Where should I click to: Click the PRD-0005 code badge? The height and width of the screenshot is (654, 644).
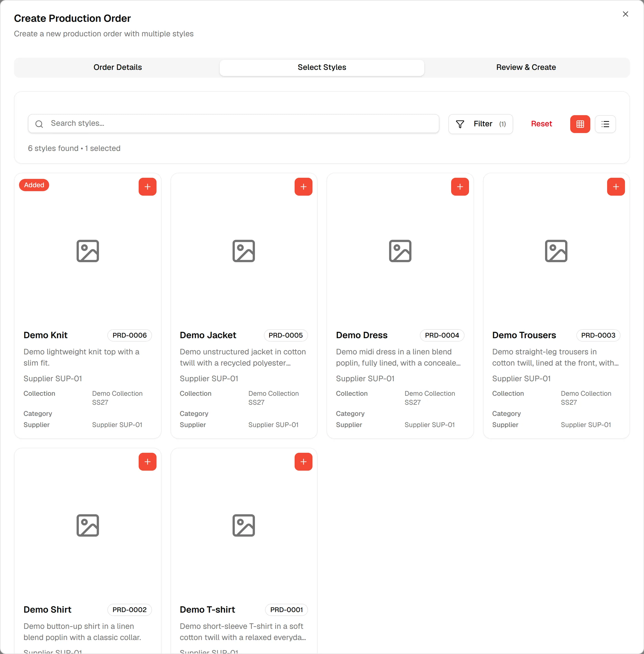click(286, 335)
